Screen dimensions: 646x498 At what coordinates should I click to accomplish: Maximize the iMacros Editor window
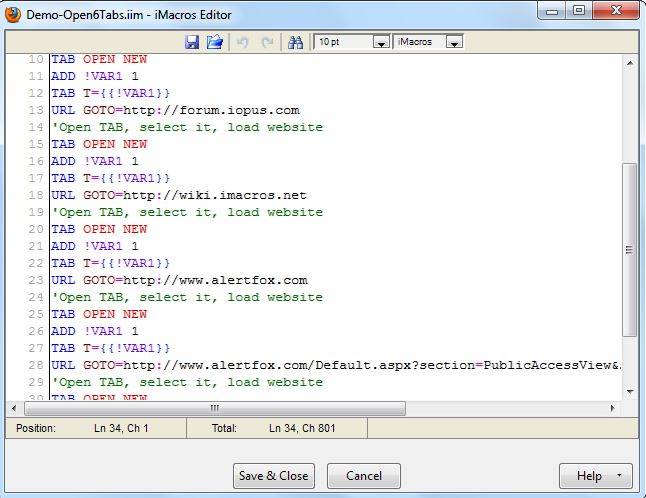pos(579,11)
